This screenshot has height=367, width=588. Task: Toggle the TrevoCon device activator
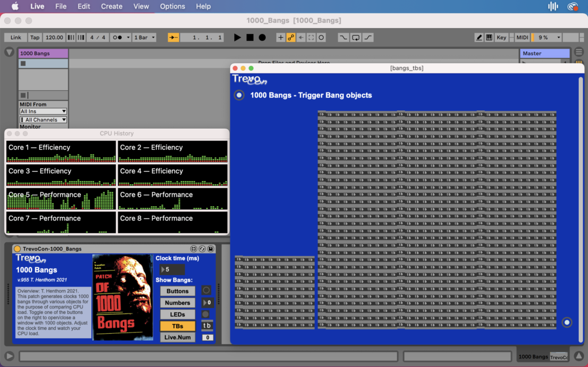[x=17, y=249]
